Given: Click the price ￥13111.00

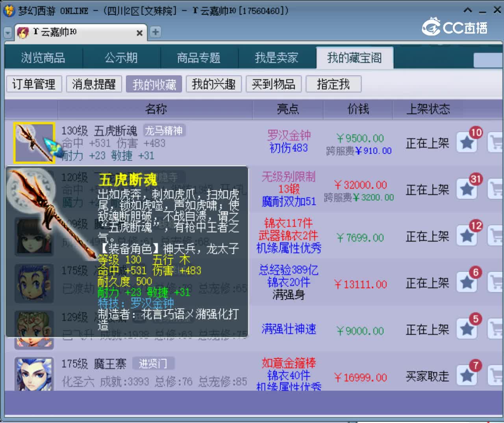Looking at the screenshot, I should [360, 284].
